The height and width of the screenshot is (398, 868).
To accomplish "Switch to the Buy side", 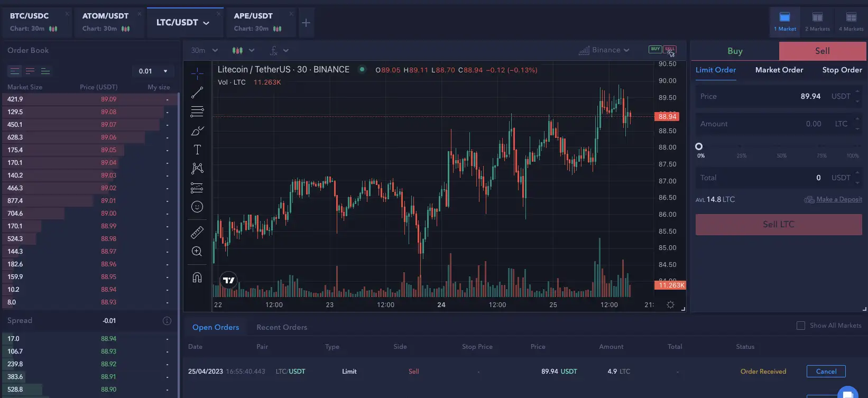I will click(x=735, y=51).
